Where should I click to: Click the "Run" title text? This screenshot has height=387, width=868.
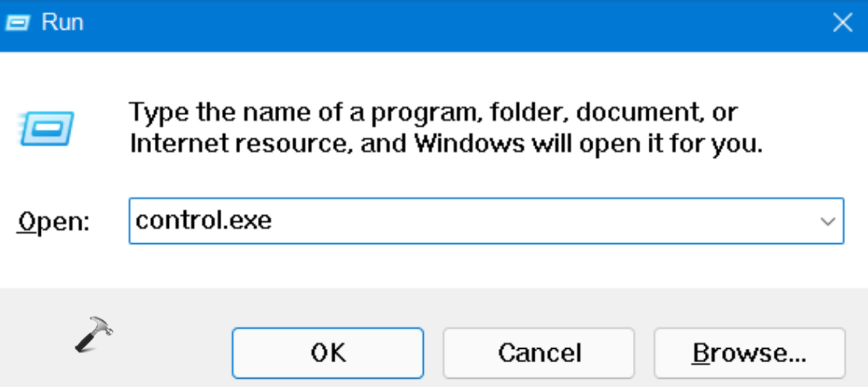coord(62,23)
